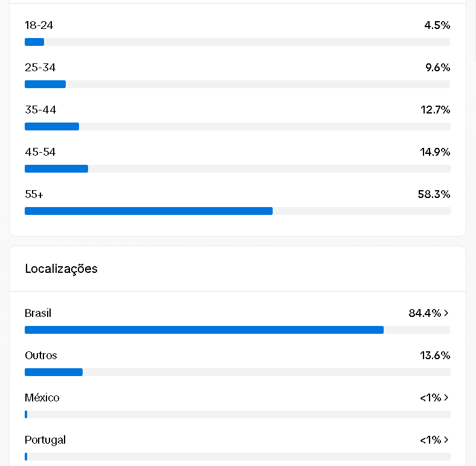Screen dimensions: 476x466
Task: Click the Brasil location row label
Action: (x=38, y=313)
